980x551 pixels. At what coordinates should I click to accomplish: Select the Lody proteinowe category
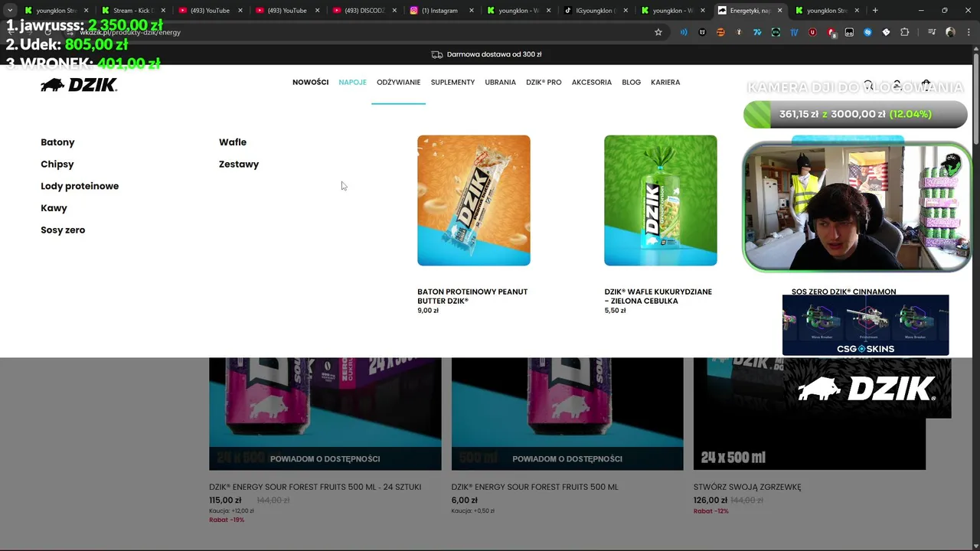[80, 186]
